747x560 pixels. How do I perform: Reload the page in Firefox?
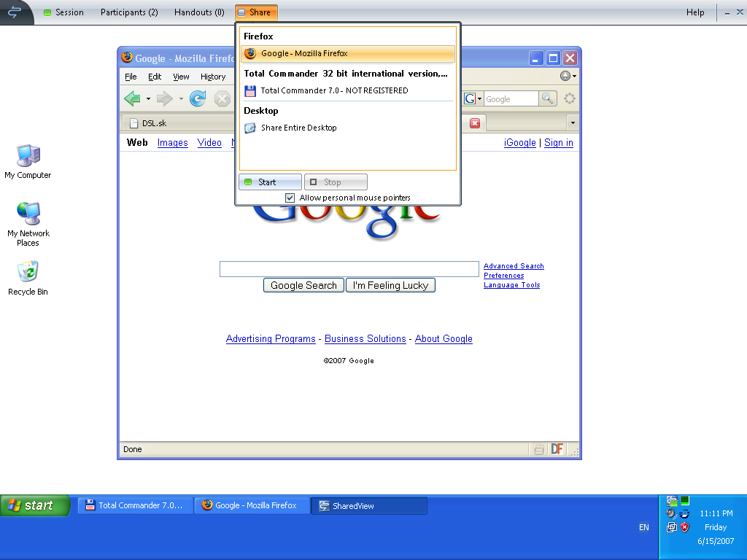(x=198, y=98)
